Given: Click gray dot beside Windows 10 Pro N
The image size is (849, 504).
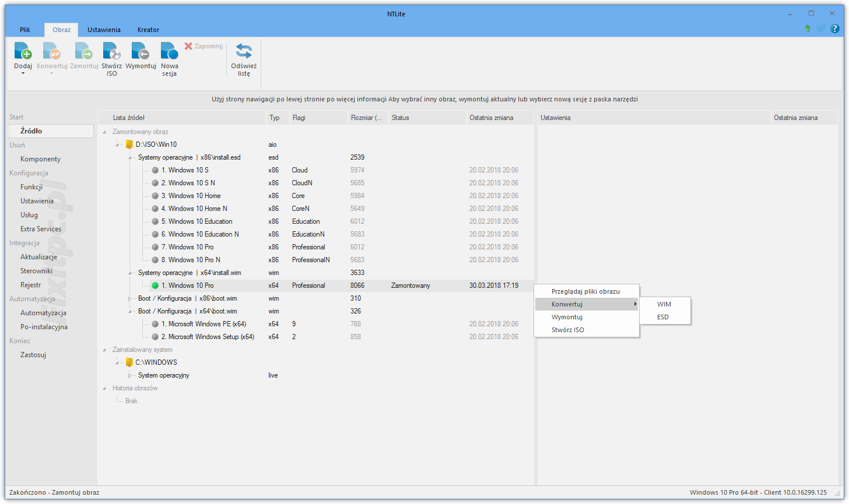Looking at the screenshot, I should tap(155, 260).
